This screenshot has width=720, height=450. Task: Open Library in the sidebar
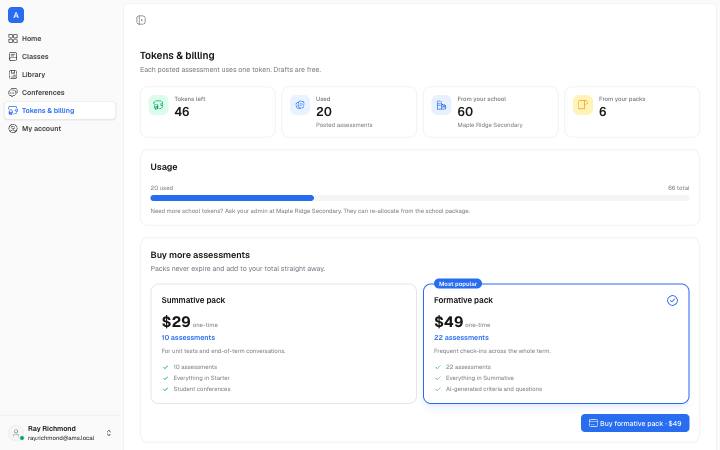click(x=60, y=74)
